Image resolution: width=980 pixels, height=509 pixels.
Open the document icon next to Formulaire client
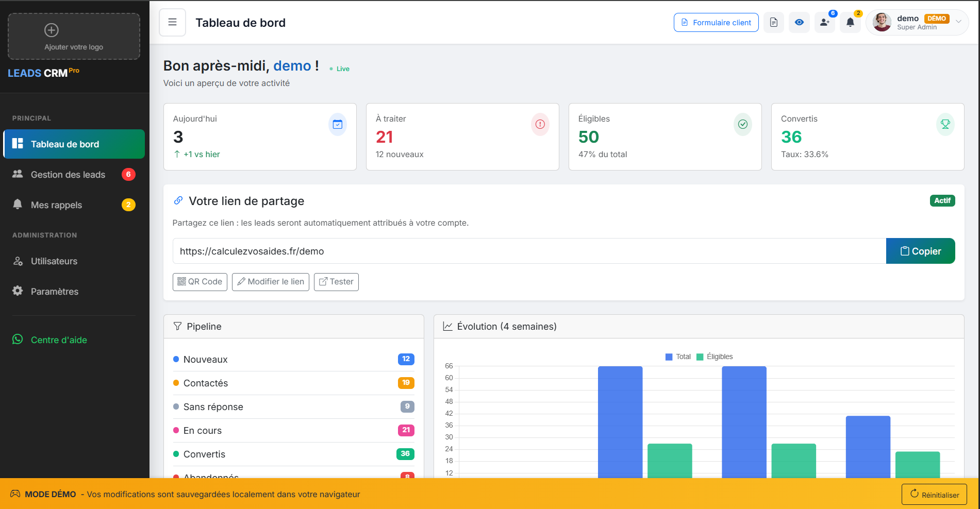(773, 22)
